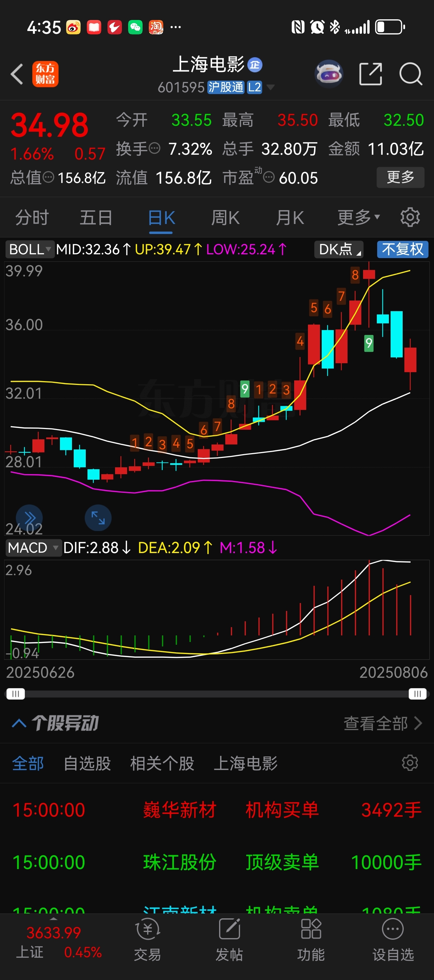This screenshot has width=434, height=980.
Task: Open the BOLL indicator dropdown
Action: point(30,249)
